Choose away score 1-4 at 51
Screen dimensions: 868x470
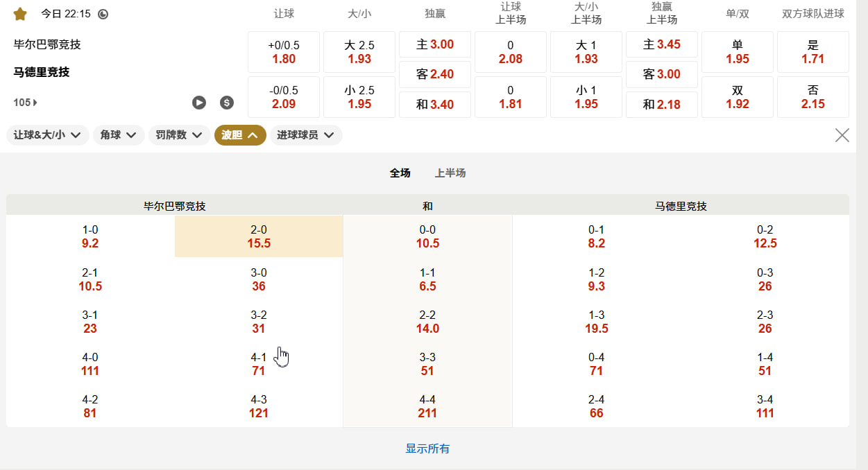click(765, 364)
